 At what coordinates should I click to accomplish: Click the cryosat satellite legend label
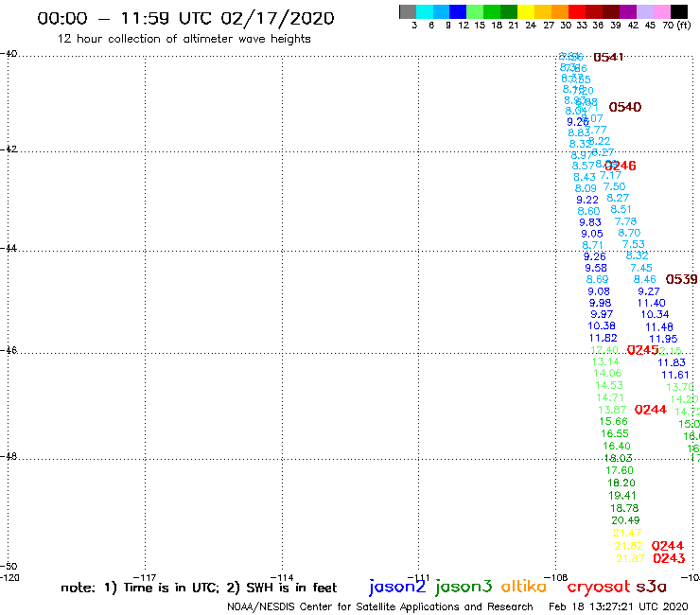(x=599, y=587)
